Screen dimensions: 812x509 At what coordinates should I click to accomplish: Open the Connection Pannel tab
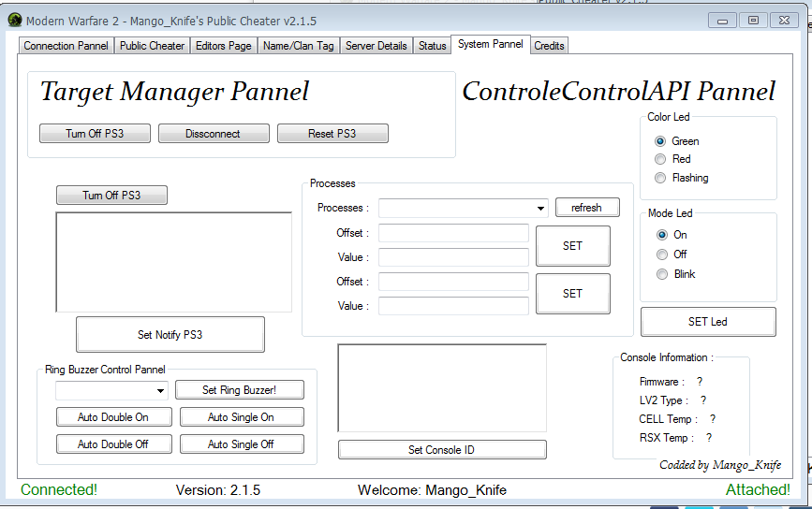[66, 46]
